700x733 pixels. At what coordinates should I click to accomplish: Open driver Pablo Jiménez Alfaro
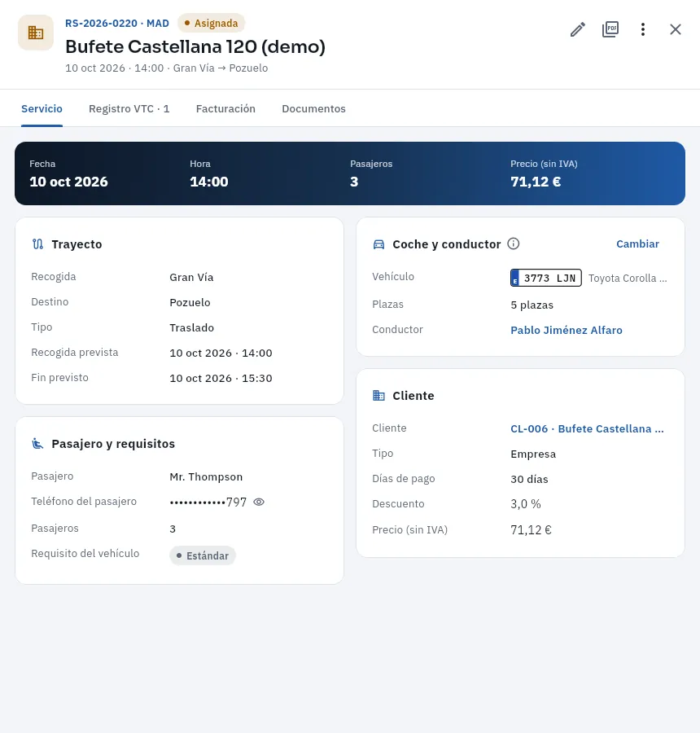click(567, 330)
